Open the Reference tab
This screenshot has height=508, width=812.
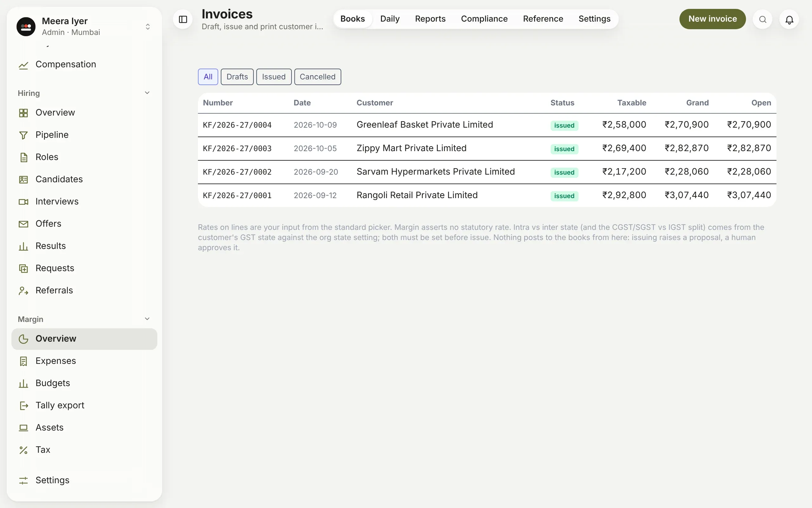543,19
